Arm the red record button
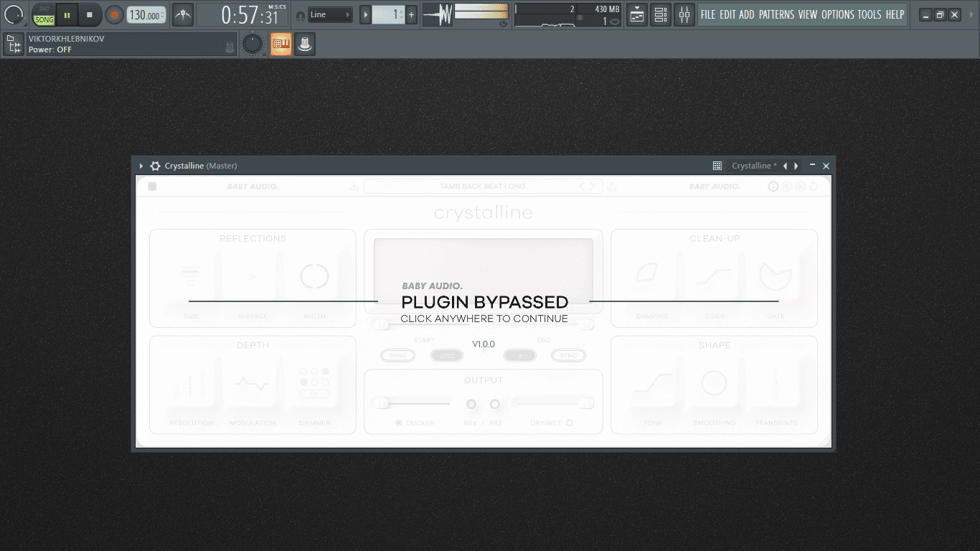This screenshot has width=980, height=551. pos(114,14)
